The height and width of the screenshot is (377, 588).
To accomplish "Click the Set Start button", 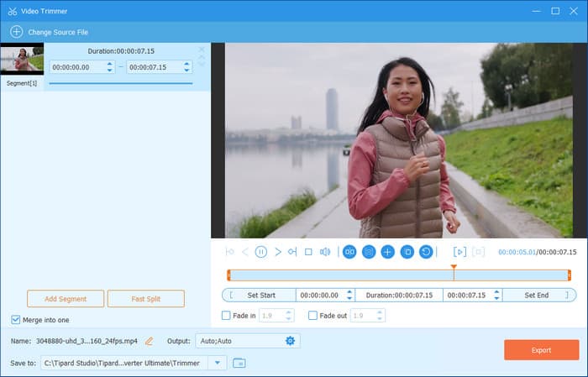I will [259, 295].
